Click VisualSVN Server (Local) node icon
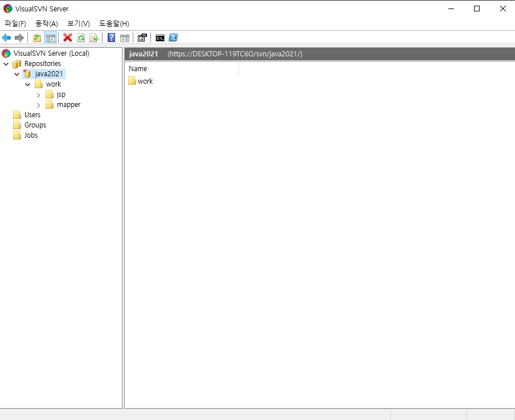The image size is (515, 420). click(x=6, y=53)
